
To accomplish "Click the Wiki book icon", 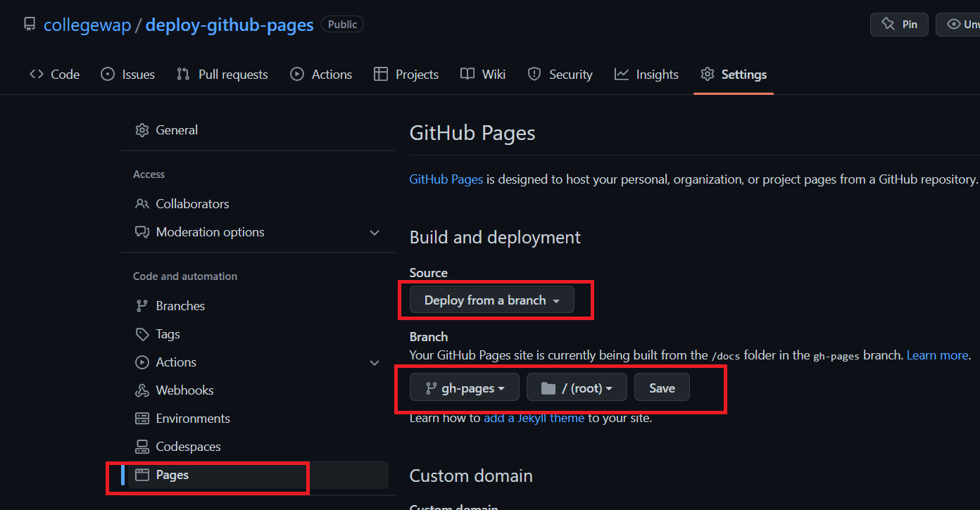I will tap(467, 75).
